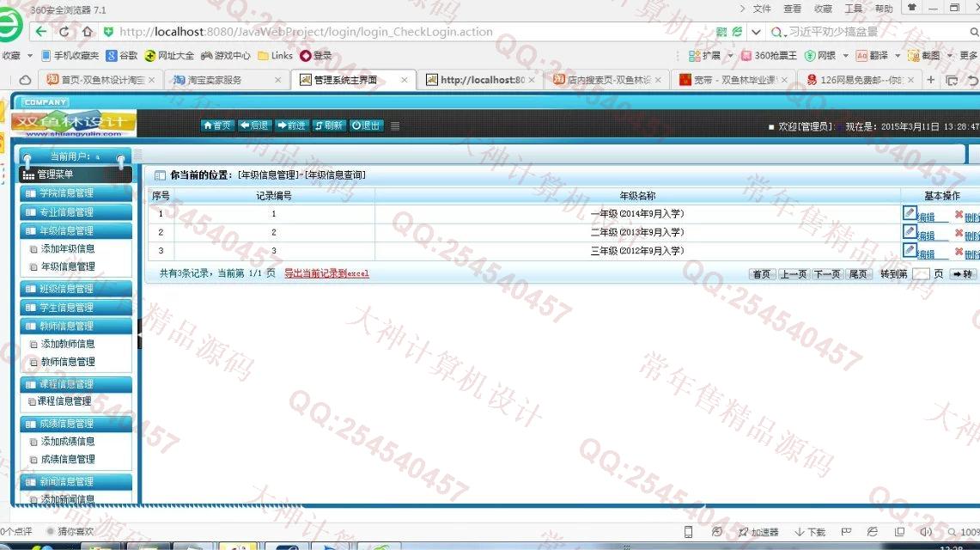The height and width of the screenshot is (550, 980).
Task: Collapse the sidebar using the divider arrow
Action: [x=139, y=336]
